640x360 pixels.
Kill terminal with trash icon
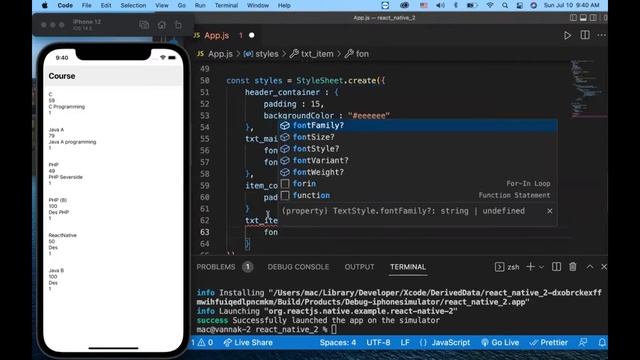tap(573, 267)
